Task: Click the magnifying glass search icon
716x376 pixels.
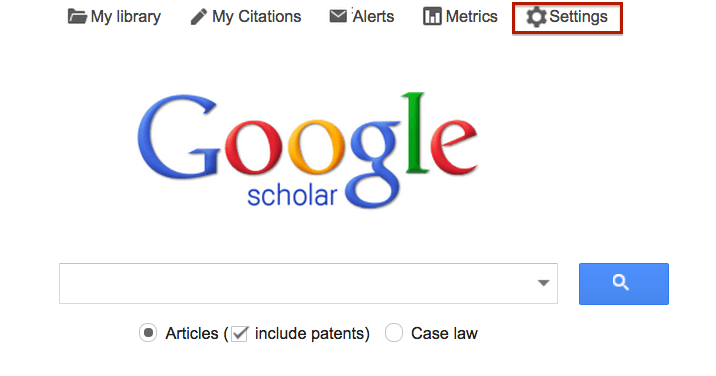Action: click(x=620, y=282)
